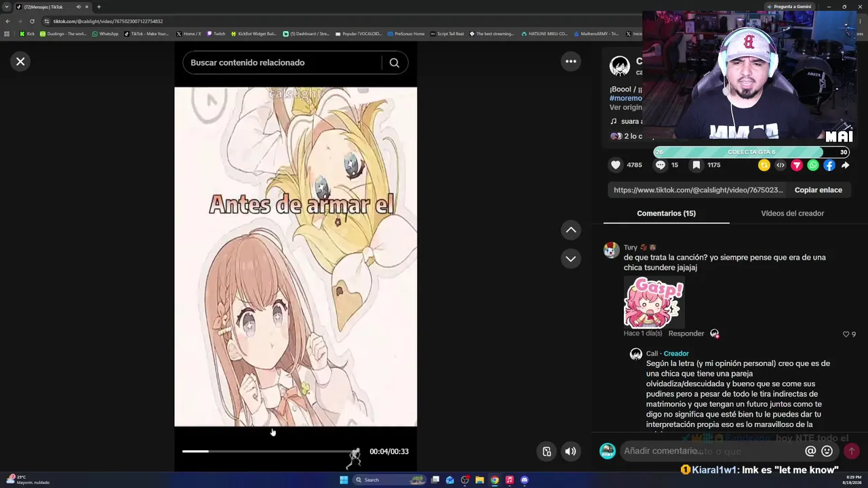Open a new browser tab
Viewport: 868px width, 488px height.
(x=98, y=7)
